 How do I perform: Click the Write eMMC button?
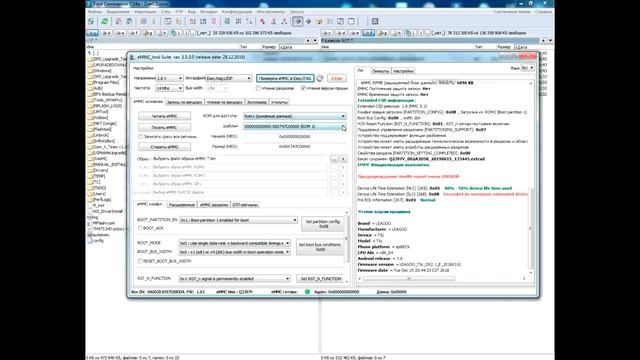pos(164,127)
